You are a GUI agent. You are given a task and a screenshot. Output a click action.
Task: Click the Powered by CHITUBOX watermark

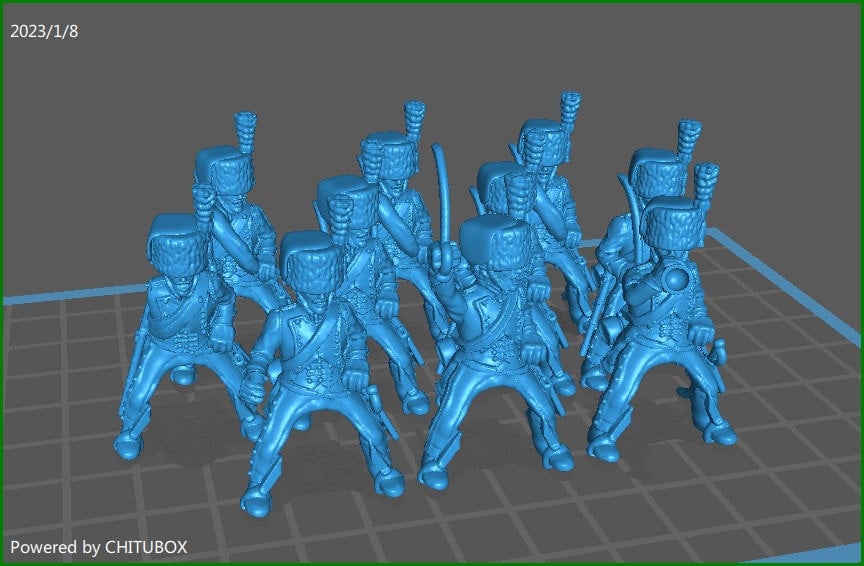point(98,547)
